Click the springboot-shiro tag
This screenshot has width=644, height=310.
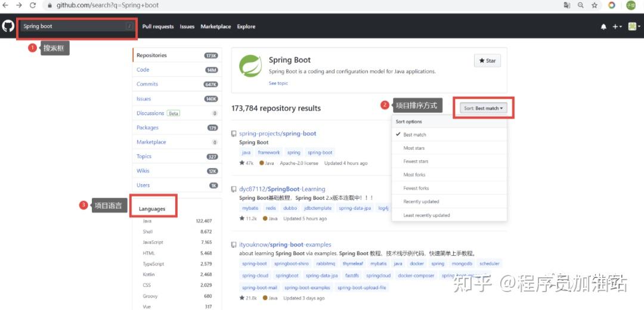291,264
